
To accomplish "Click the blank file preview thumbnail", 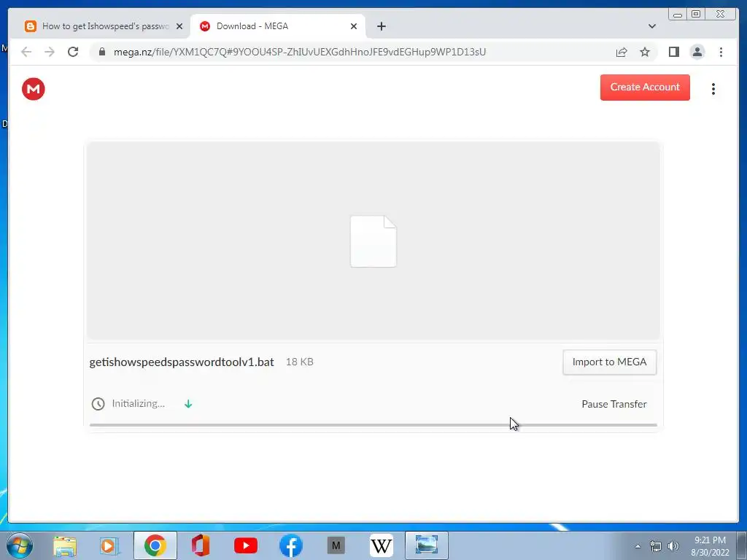I will [x=373, y=241].
